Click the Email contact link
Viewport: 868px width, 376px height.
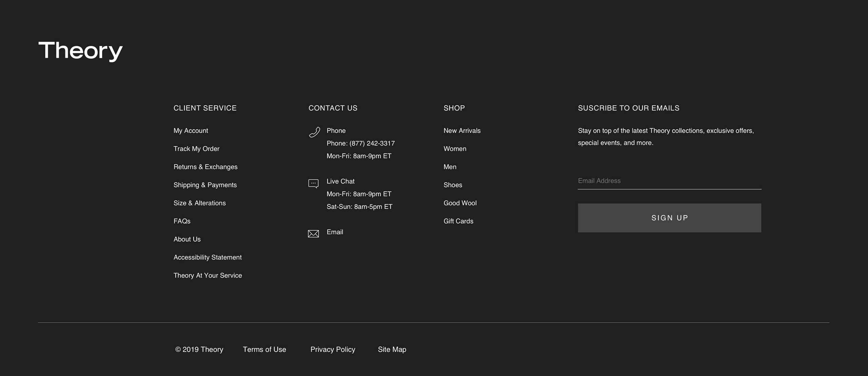(335, 232)
